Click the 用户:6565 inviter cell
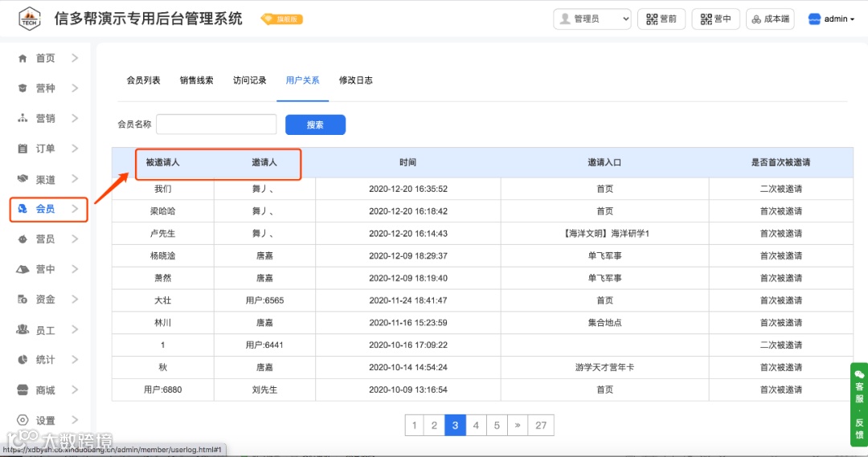Viewport: 868px width, 457px height. 264,300
